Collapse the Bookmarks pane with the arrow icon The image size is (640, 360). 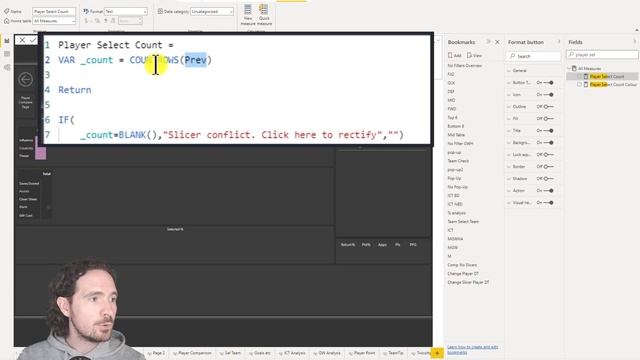pos(488,42)
